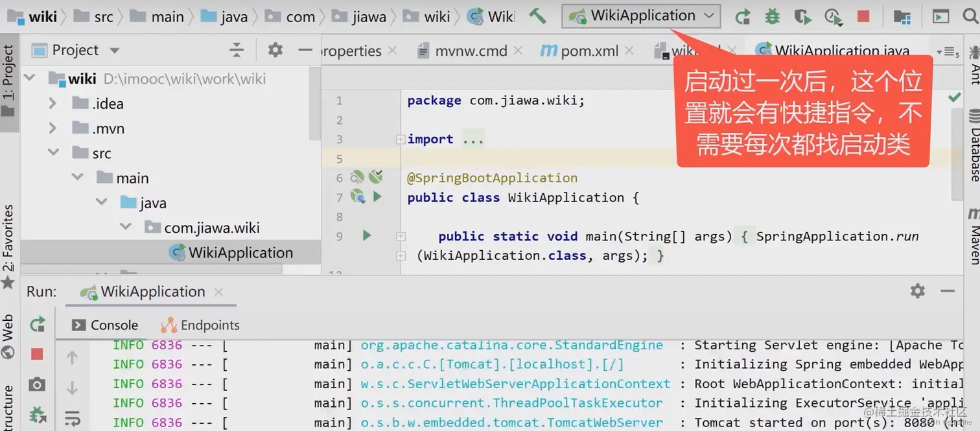Open the WikiApplication run configuration dropdown
The width and height of the screenshot is (980, 431).
pyautogui.click(x=641, y=16)
